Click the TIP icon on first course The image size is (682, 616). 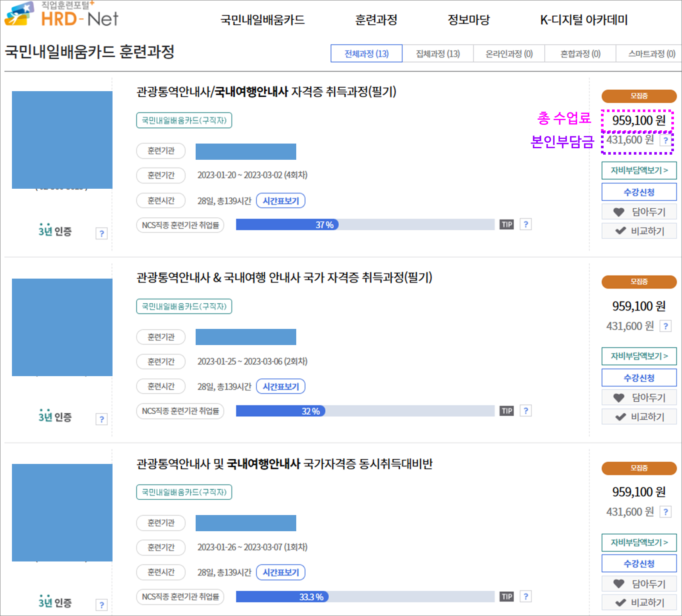pyautogui.click(x=506, y=224)
